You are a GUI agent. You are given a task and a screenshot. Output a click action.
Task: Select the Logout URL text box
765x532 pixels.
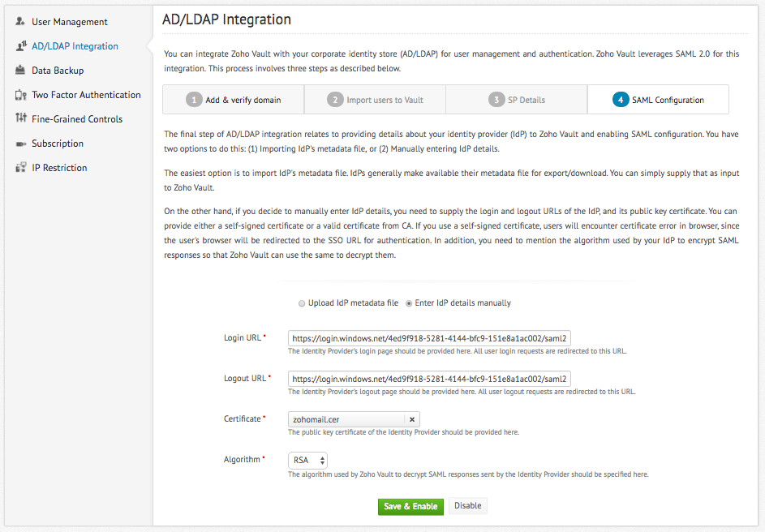428,379
